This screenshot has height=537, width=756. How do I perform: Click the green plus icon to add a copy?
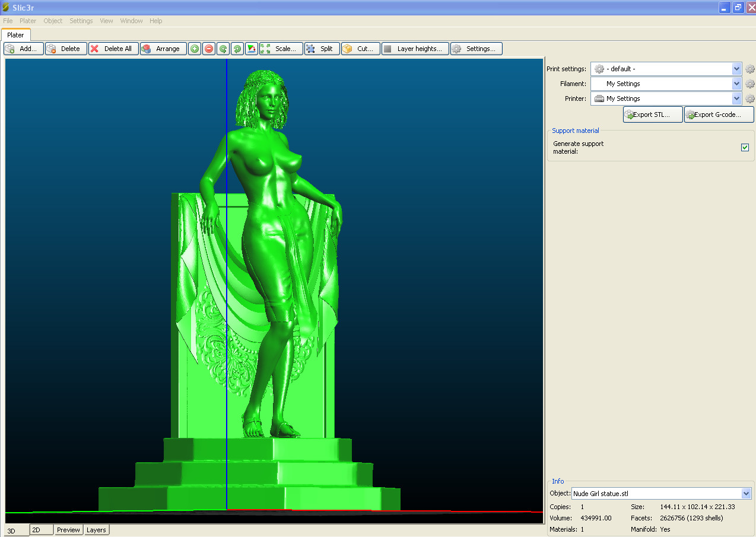[195, 49]
